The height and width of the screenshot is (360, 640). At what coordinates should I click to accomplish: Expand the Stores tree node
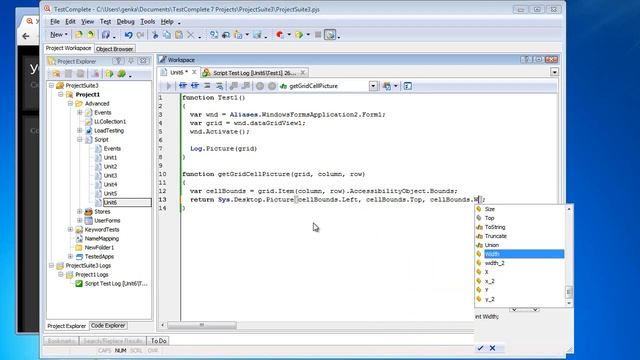pos(80,211)
